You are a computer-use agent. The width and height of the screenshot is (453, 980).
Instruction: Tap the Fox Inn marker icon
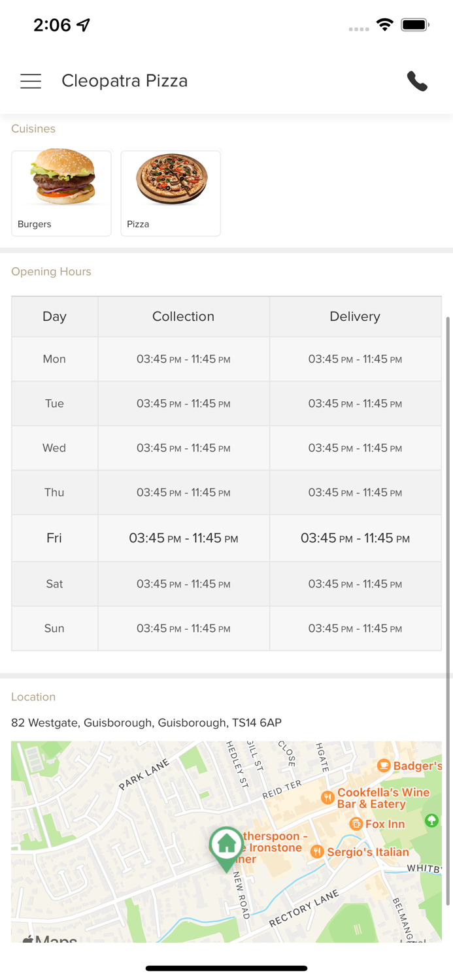click(x=356, y=824)
